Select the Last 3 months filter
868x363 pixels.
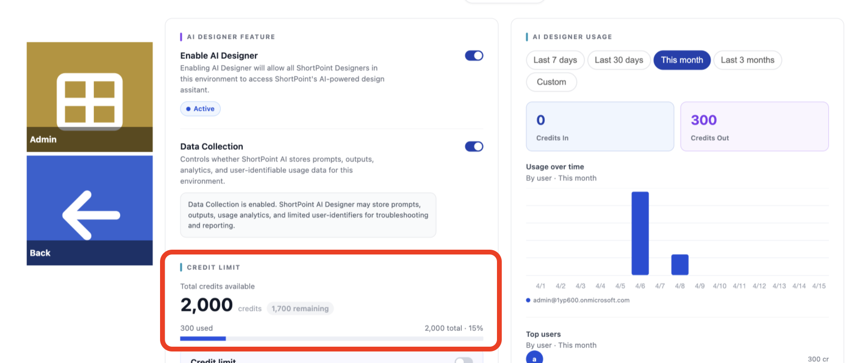748,60
